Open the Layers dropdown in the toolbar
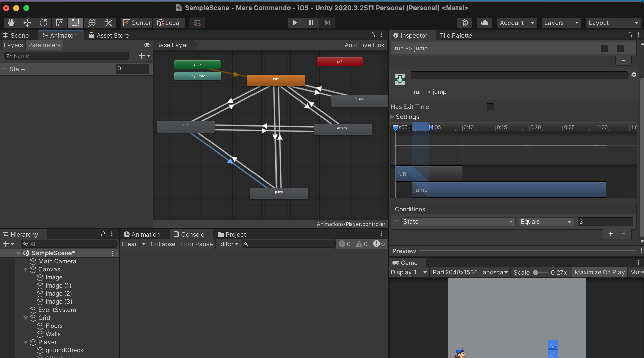Viewport: 644px width, 358px height. click(561, 23)
